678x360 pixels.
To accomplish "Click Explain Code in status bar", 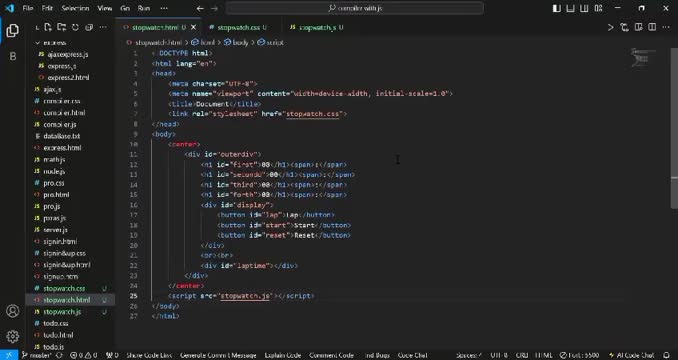I will [283, 355].
